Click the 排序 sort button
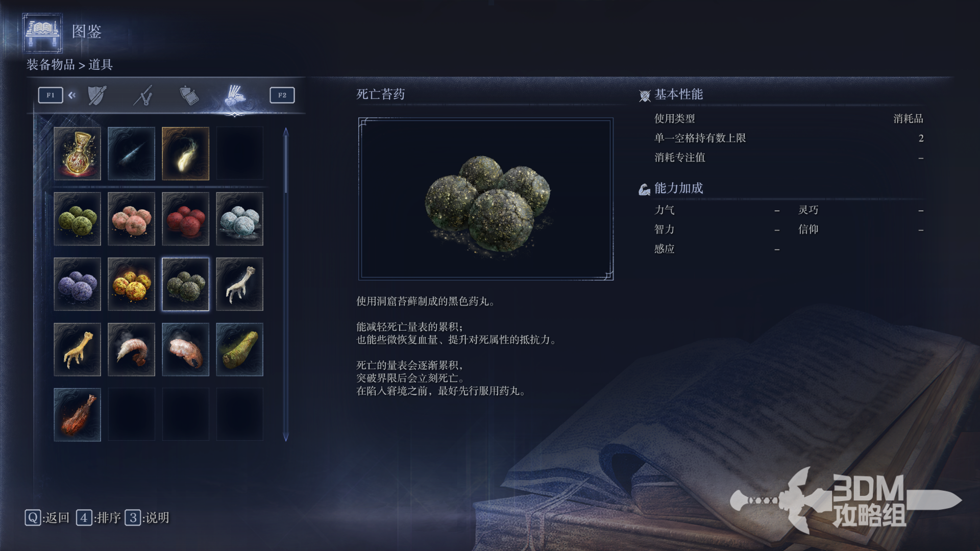Image resolution: width=980 pixels, height=551 pixels. tap(99, 518)
